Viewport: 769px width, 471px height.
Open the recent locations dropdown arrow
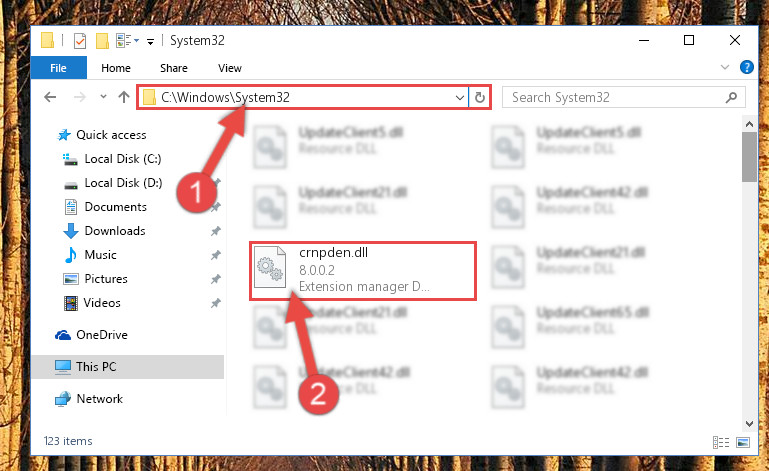coord(103,97)
